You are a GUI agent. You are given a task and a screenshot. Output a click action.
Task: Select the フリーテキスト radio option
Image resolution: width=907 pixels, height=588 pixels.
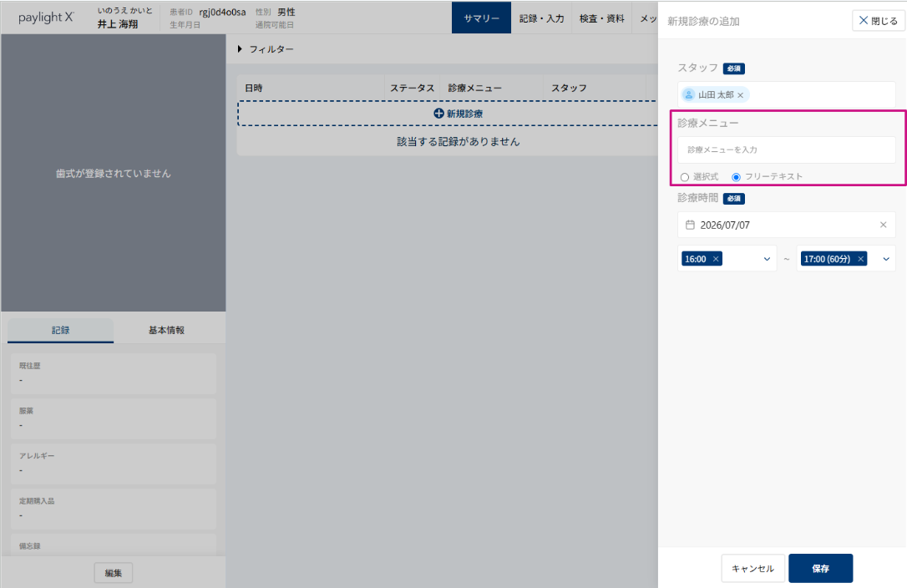pyautogui.click(x=736, y=177)
